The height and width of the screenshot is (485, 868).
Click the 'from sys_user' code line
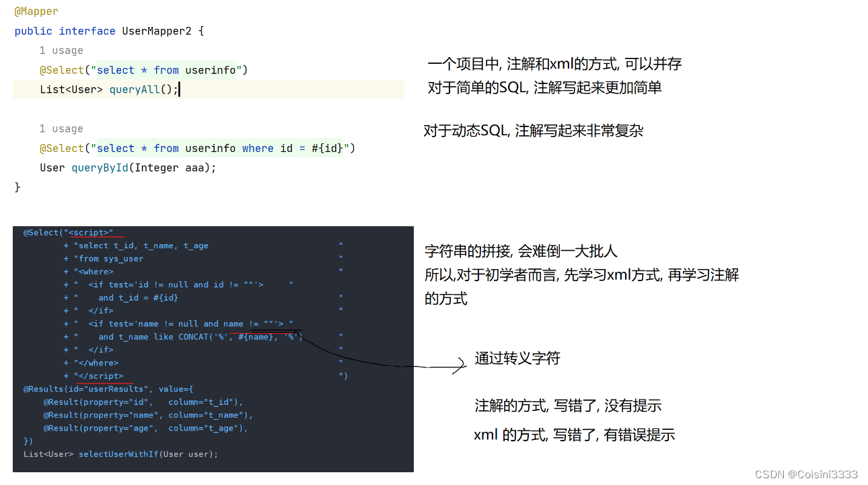tap(203, 258)
